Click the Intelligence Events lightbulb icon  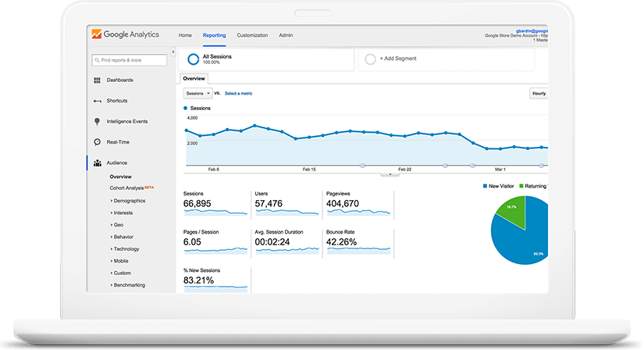[x=97, y=121]
